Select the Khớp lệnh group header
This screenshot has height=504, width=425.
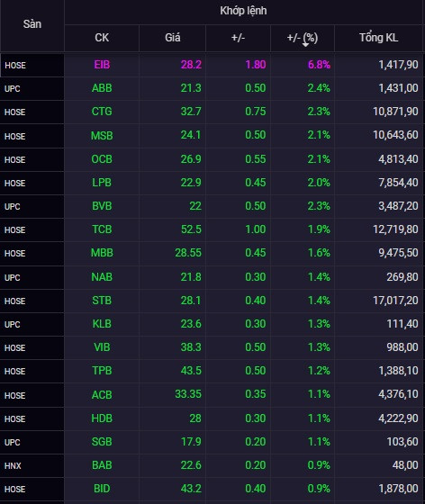(243, 11)
